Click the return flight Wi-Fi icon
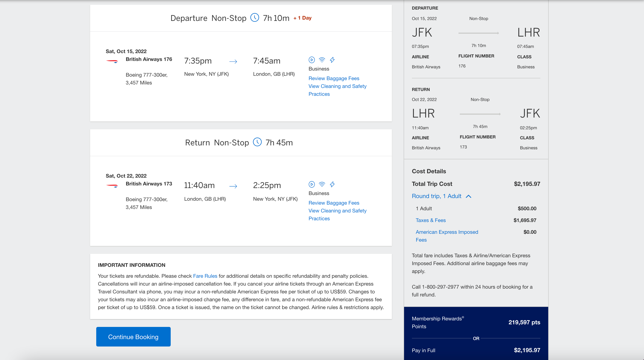The width and height of the screenshot is (644, 360). coord(322,184)
